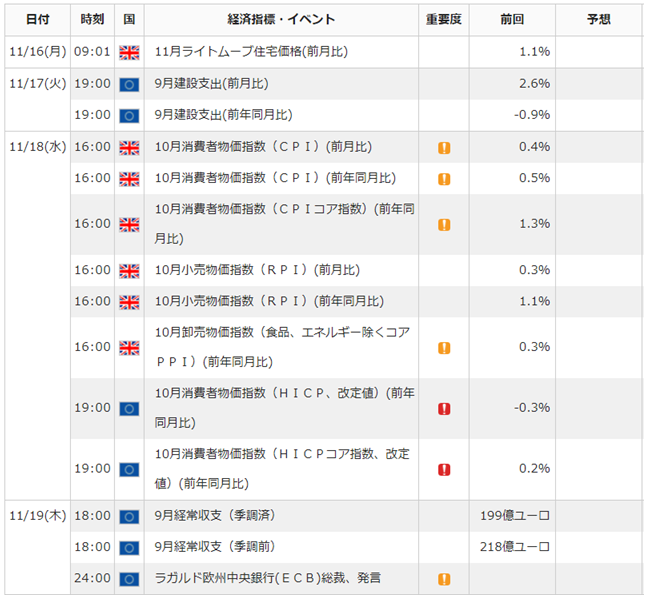Click UK flag for RPI (前月比) row
This screenshot has width=646, height=597.
(x=129, y=271)
